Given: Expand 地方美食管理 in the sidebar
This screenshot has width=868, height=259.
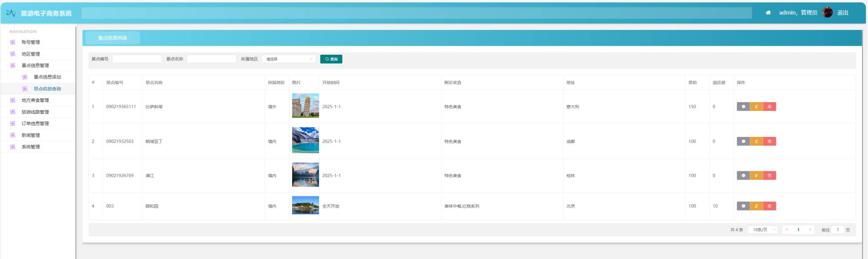Looking at the screenshot, I should tap(35, 100).
